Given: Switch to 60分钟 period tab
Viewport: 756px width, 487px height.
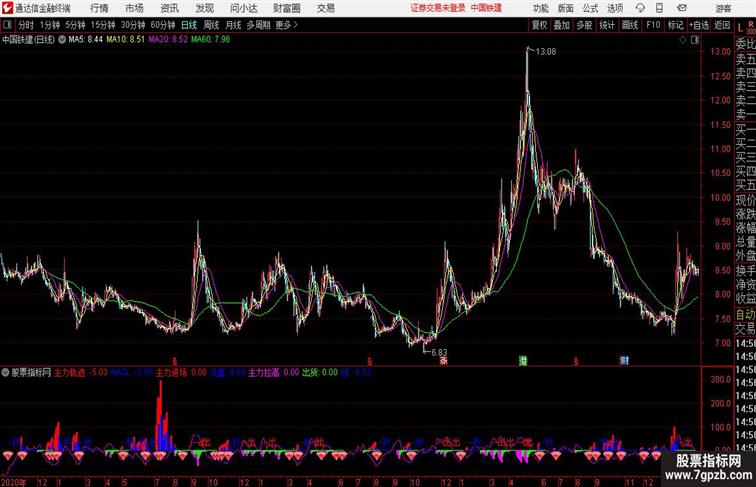Looking at the screenshot, I should click(163, 25).
